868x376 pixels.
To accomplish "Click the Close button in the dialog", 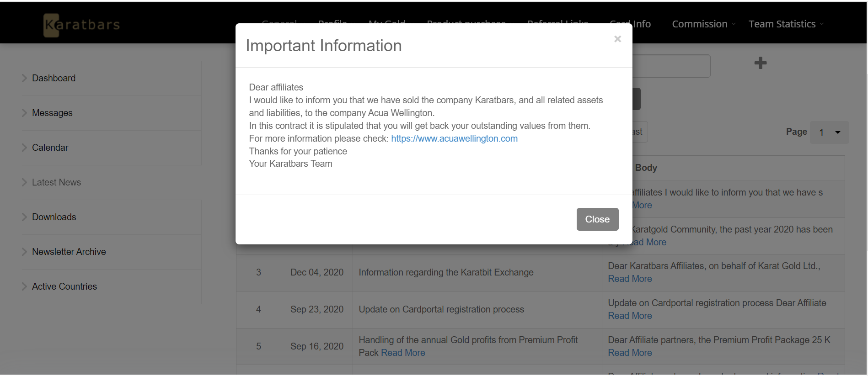I will (x=597, y=219).
